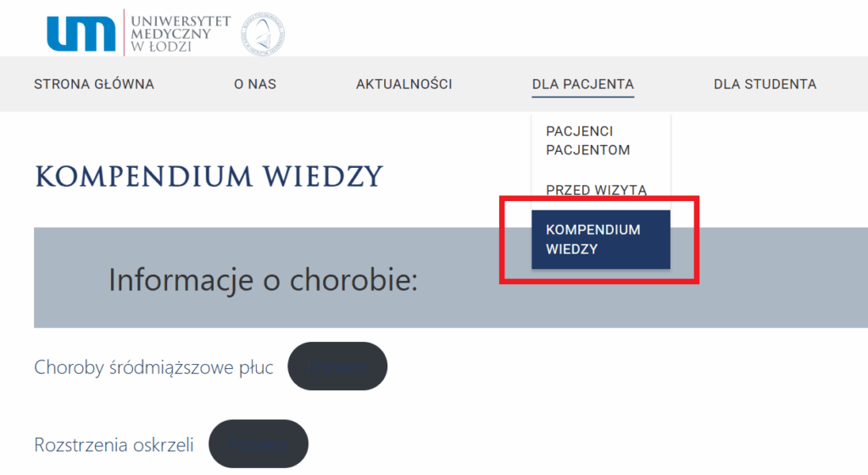Click the Choroby śródmiąższowe płuc label
868x475 pixels.
[x=154, y=367]
